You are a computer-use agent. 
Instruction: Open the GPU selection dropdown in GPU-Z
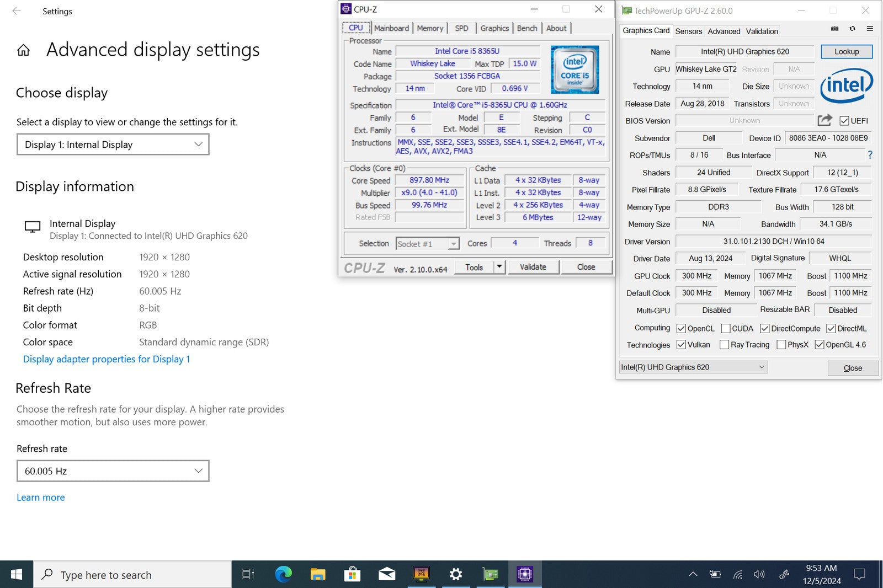click(x=693, y=367)
